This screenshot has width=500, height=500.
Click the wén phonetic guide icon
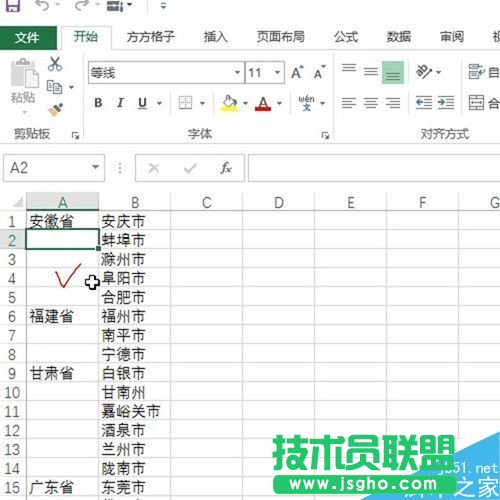point(306,103)
